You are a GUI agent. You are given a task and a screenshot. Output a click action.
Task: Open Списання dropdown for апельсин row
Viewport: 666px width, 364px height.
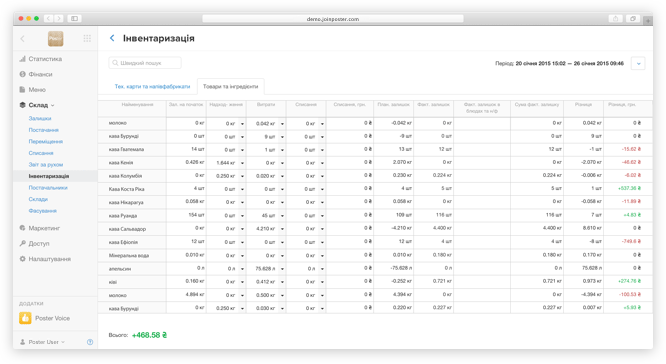pos(322,269)
